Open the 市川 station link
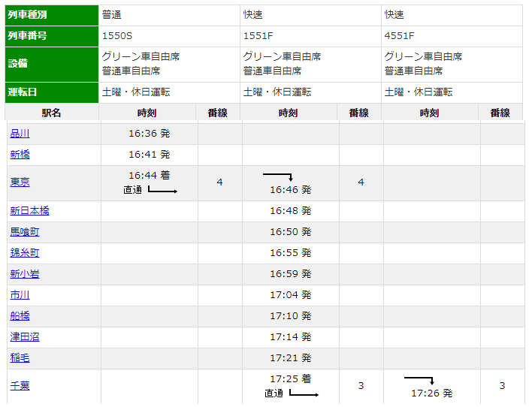 coord(20,295)
